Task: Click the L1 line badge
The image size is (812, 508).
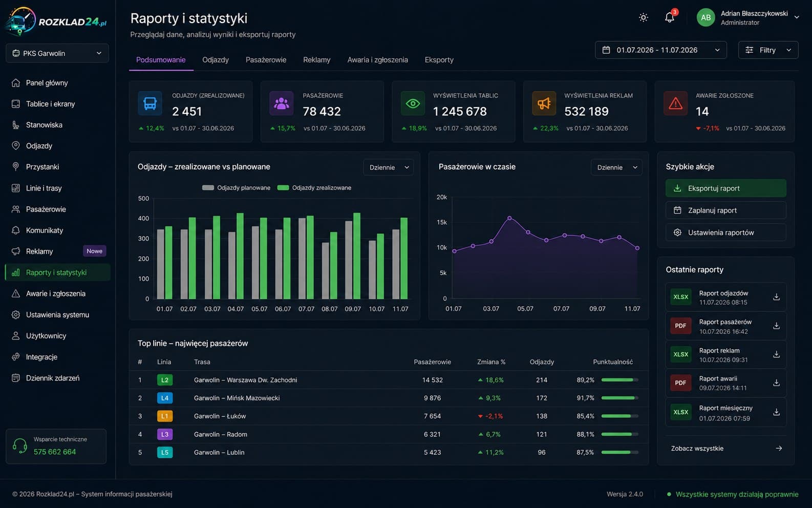Action: click(165, 416)
